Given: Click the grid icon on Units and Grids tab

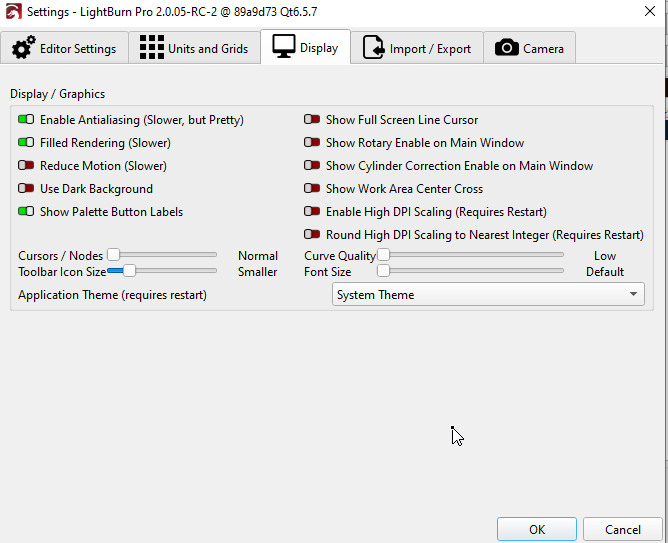Looking at the screenshot, I should [151, 48].
